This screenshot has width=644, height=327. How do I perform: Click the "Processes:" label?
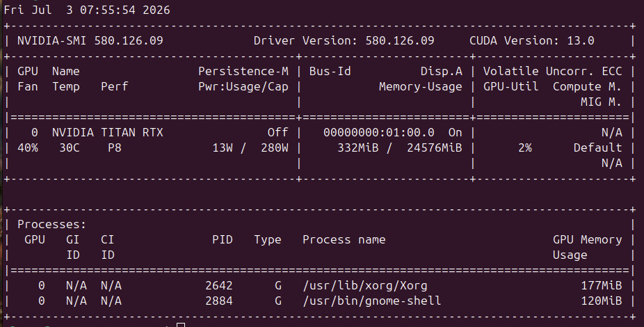click(x=51, y=225)
